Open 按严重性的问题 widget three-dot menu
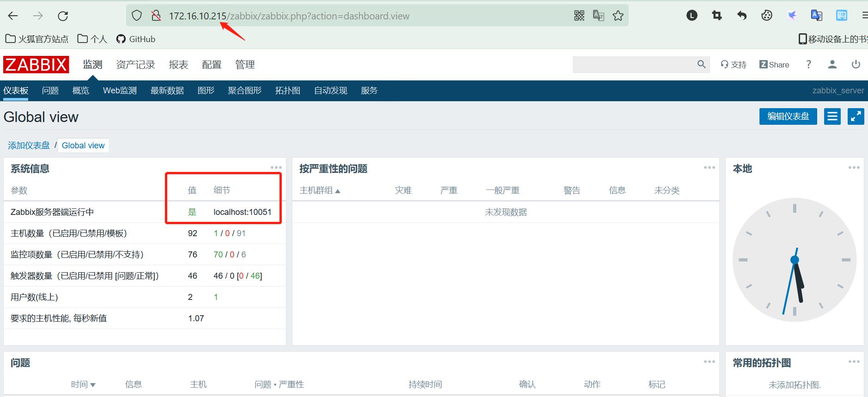The width and height of the screenshot is (868, 397). (x=710, y=168)
